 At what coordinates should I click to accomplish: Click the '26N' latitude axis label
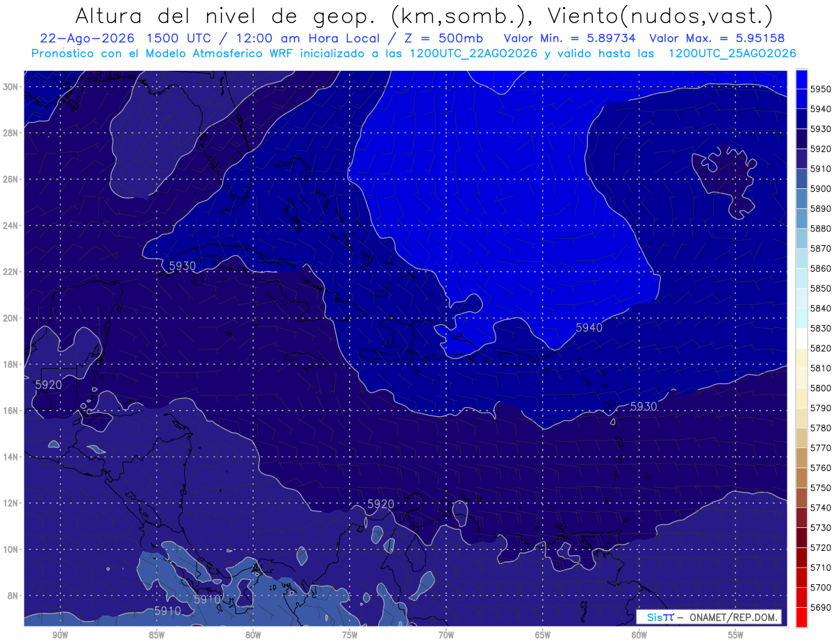point(10,179)
